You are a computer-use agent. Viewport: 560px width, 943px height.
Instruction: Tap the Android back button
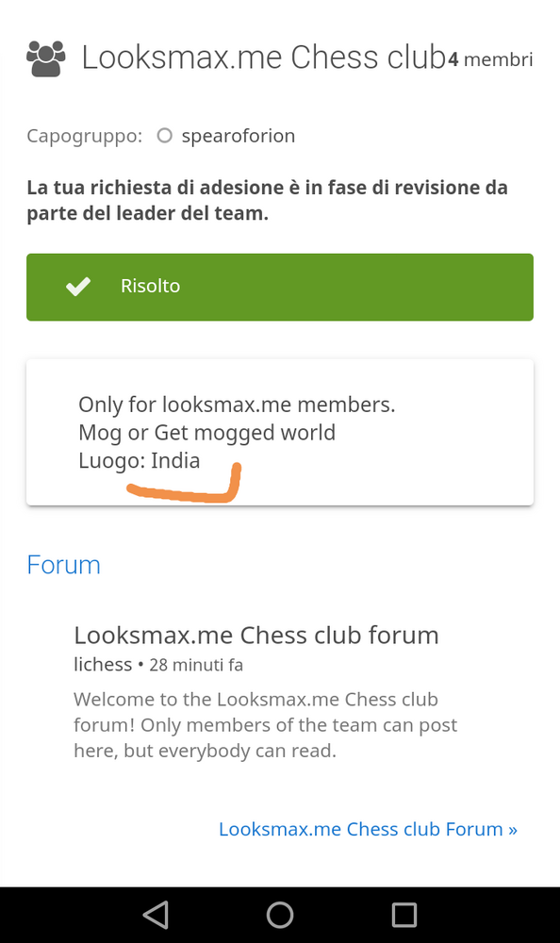[156, 915]
